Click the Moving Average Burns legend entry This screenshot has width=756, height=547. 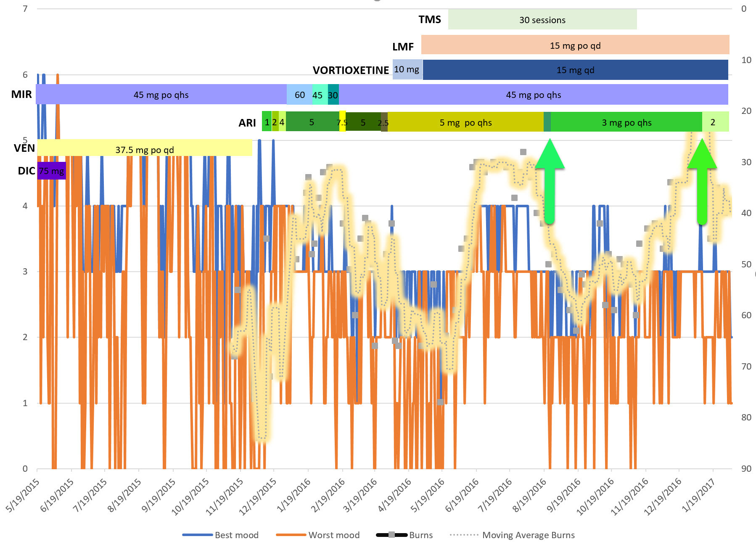point(512,535)
